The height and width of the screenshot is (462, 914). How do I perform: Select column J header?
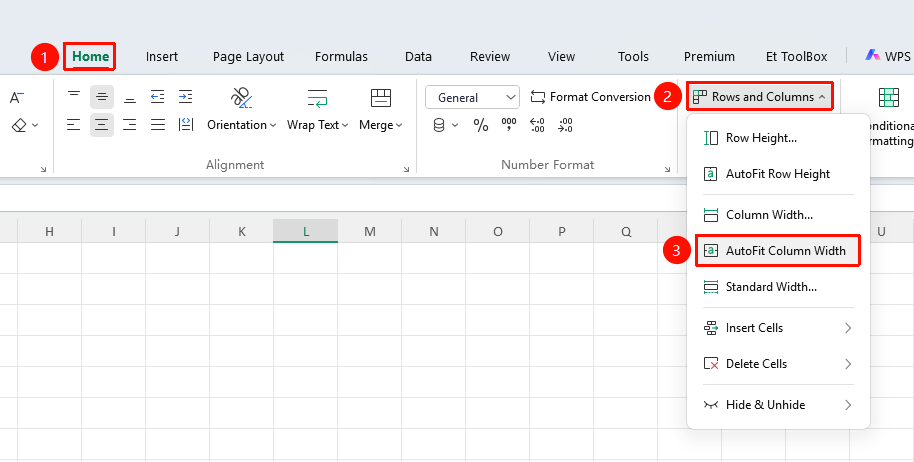point(177,231)
